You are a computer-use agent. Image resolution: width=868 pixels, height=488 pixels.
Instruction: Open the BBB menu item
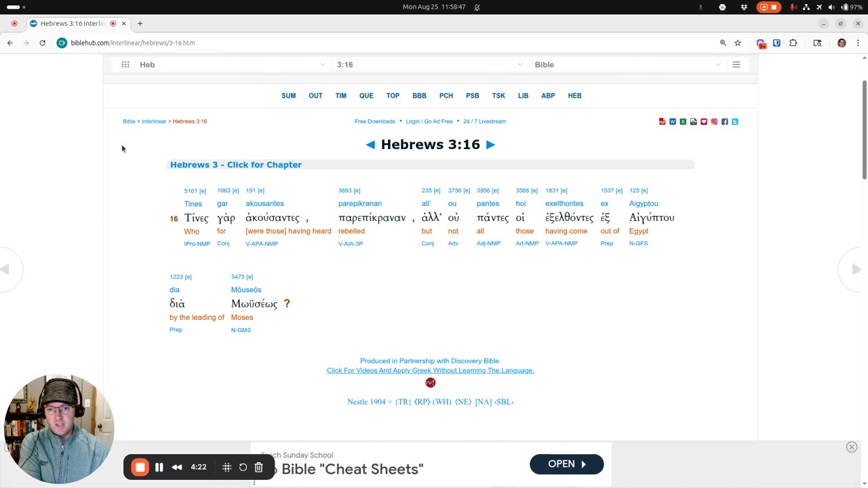coord(420,96)
